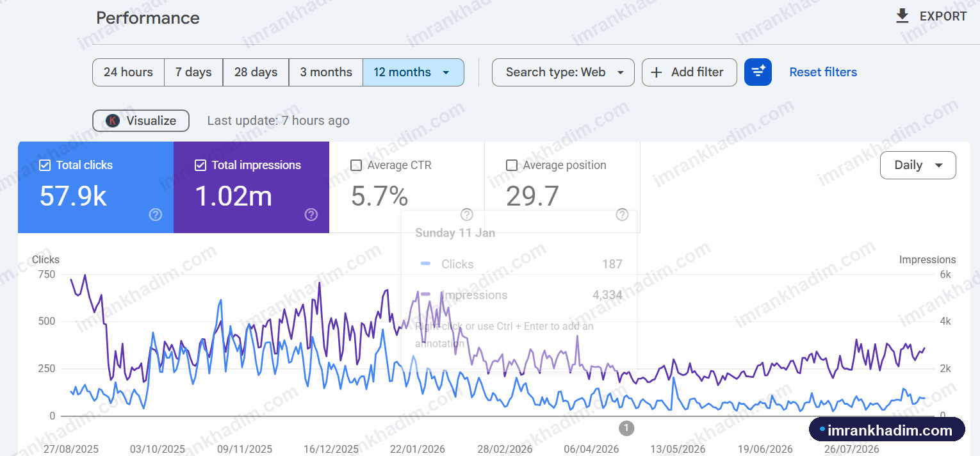Select the 28 days range
This screenshot has width=980, height=456.
[x=256, y=72]
